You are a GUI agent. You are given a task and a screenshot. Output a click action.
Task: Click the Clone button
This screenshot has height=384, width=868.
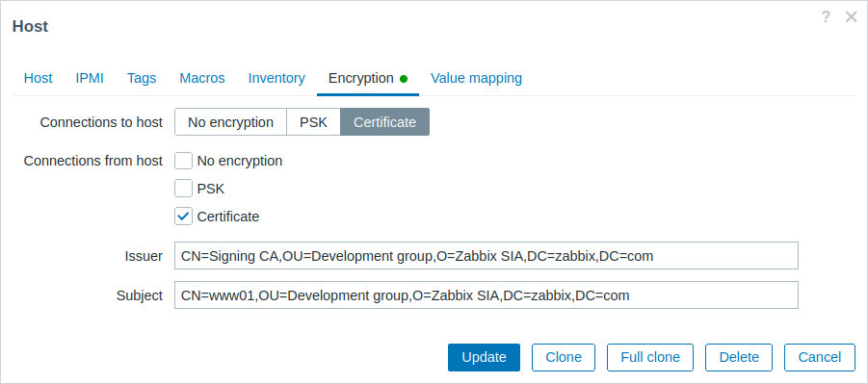click(x=564, y=357)
